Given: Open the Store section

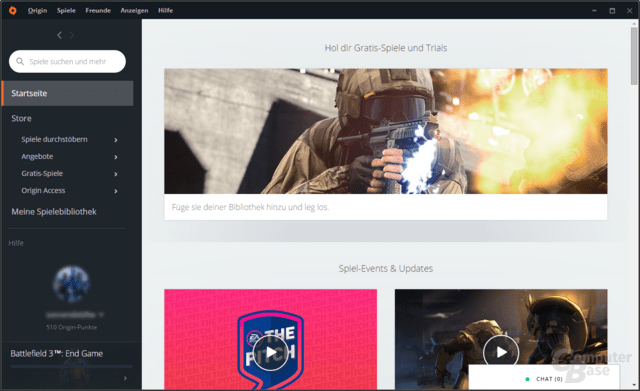Looking at the screenshot, I should click(x=21, y=118).
